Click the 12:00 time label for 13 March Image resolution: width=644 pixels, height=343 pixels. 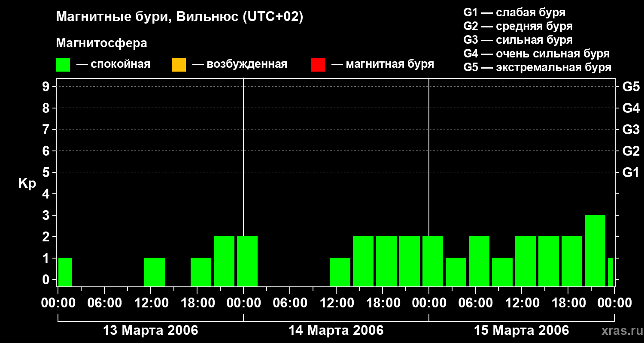[151, 303]
